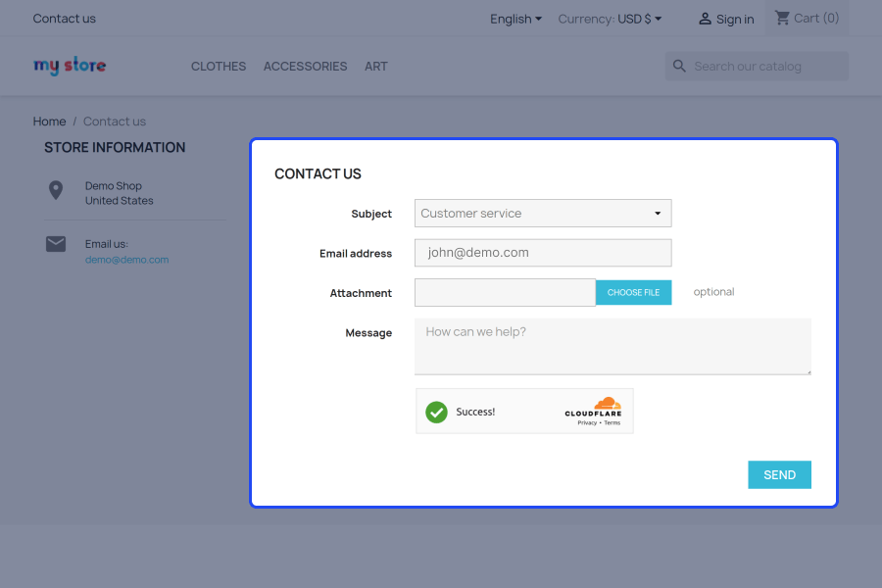Click the CHOOSE FILE button
This screenshot has width=882, height=588.
633,293
